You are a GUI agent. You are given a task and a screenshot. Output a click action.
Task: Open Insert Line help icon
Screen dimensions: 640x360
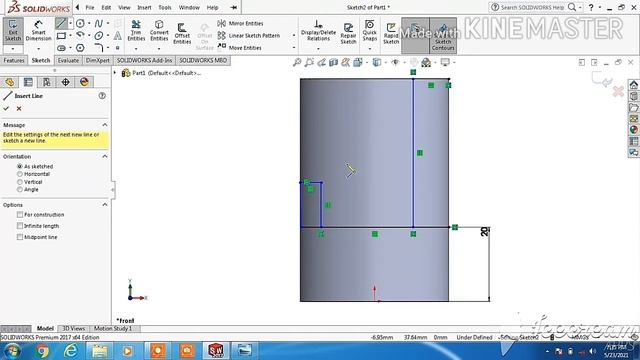coord(102,96)
